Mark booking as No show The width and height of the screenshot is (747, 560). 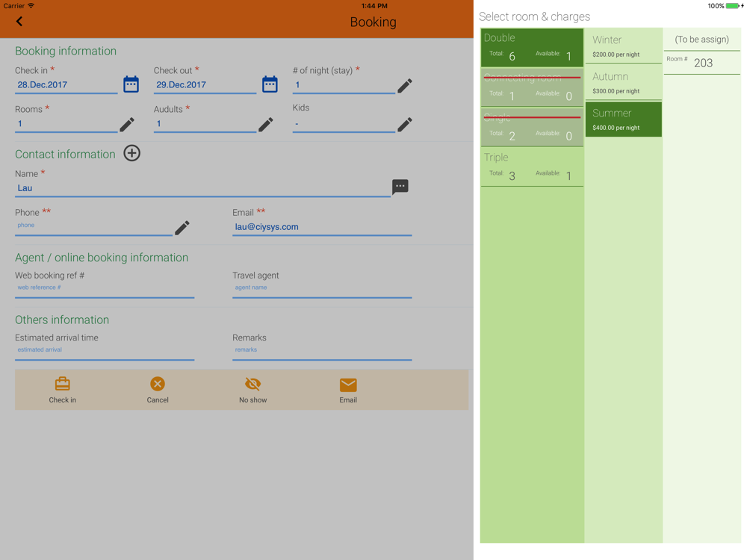tap(253, 390)
